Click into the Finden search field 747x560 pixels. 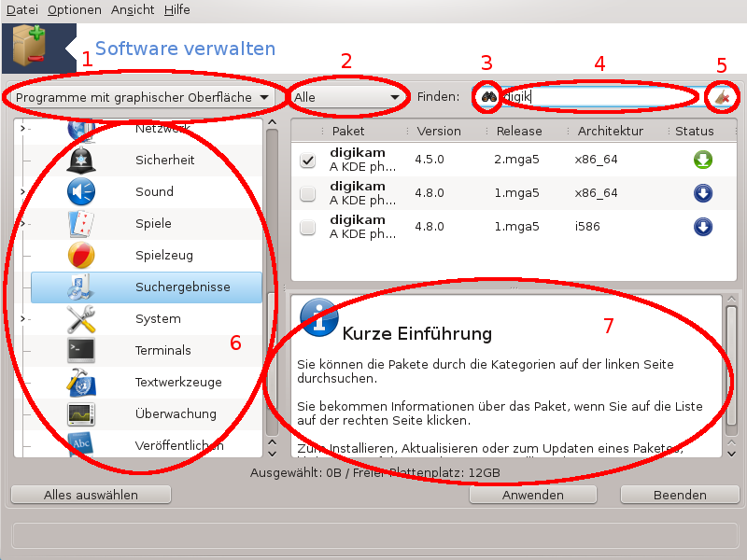(605, 97)
